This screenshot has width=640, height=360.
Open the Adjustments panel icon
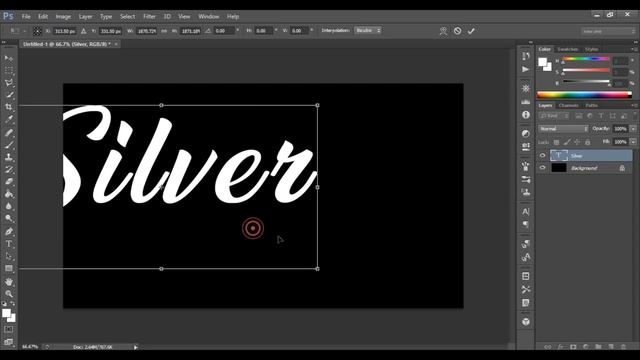526,133
